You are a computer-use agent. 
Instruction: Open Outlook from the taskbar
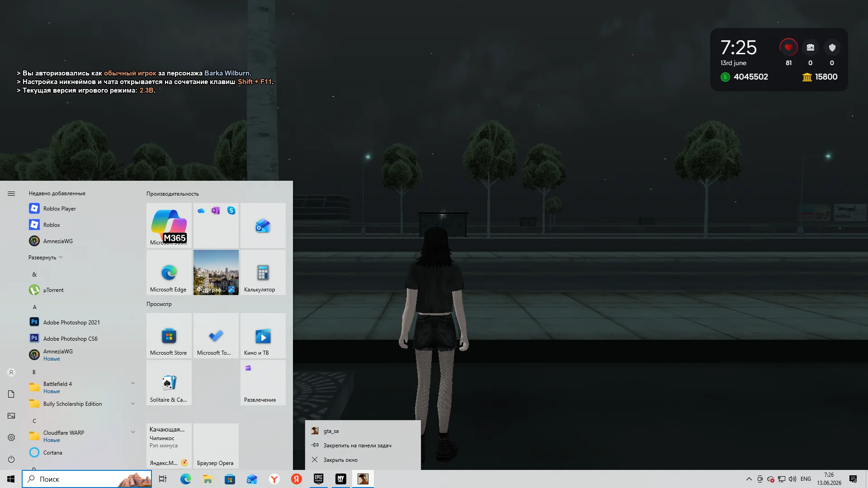[x=252, y=479]
